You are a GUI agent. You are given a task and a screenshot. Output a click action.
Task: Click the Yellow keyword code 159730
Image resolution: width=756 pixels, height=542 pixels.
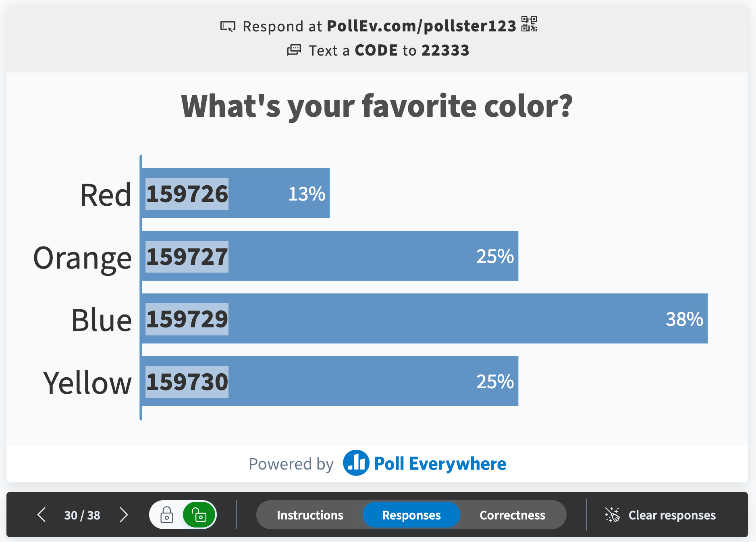click(x=187, y=382)
